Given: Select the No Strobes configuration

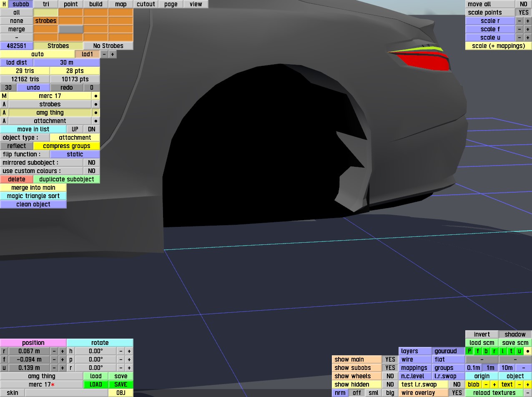Looking at the screenshot, I should [x=108, y=46].
